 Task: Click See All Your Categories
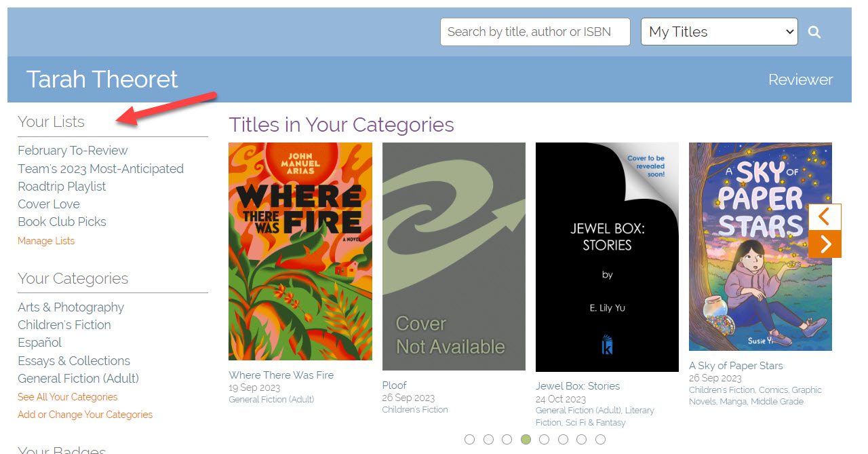point(67,397)
